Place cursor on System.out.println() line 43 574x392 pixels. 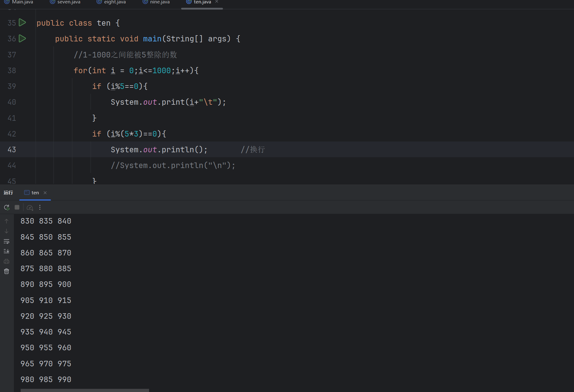pyautogui.click(x=159, y=150)
